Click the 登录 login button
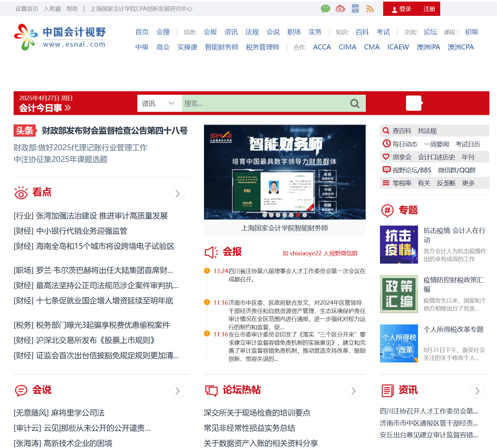Viewport: 497px width, 448px height. tap(401, 9)
